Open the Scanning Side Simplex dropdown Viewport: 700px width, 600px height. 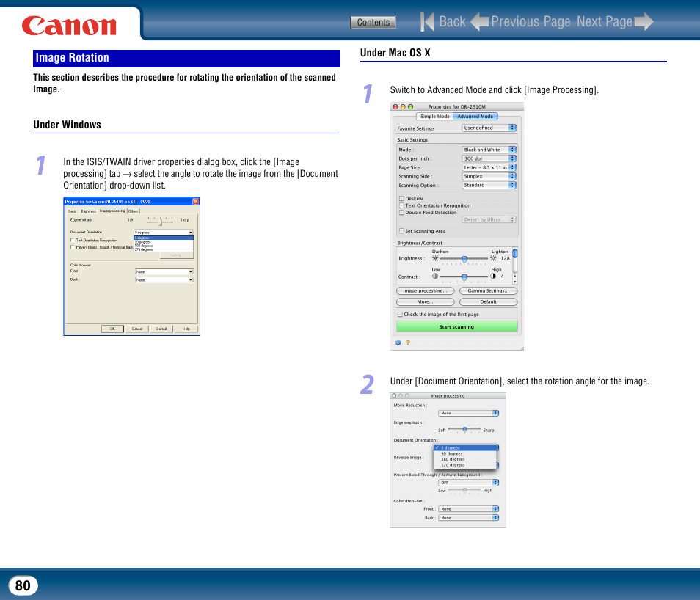(x=489, y=176)
